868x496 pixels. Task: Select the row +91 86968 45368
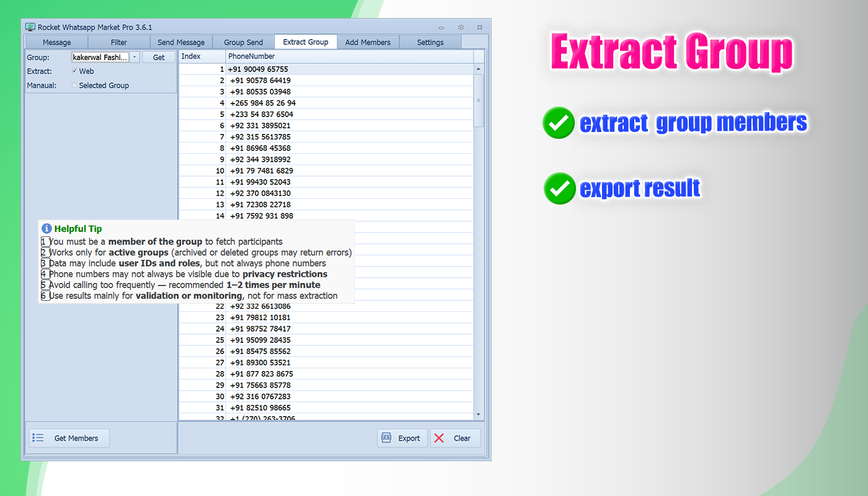326,148
